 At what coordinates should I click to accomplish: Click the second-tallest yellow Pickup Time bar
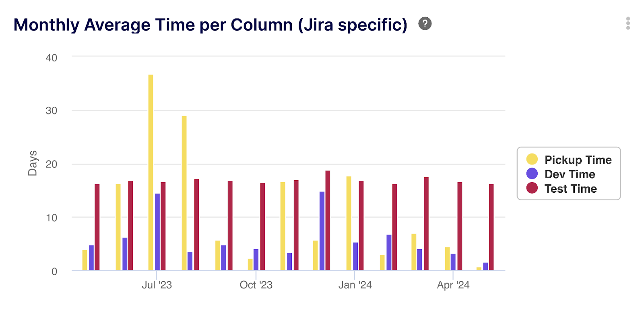click(184, 193)
